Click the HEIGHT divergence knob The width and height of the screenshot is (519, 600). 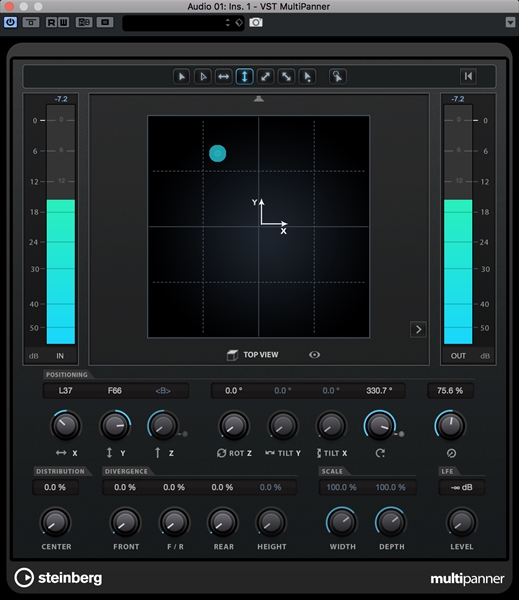pyautogui.click(x=271, y=522)
